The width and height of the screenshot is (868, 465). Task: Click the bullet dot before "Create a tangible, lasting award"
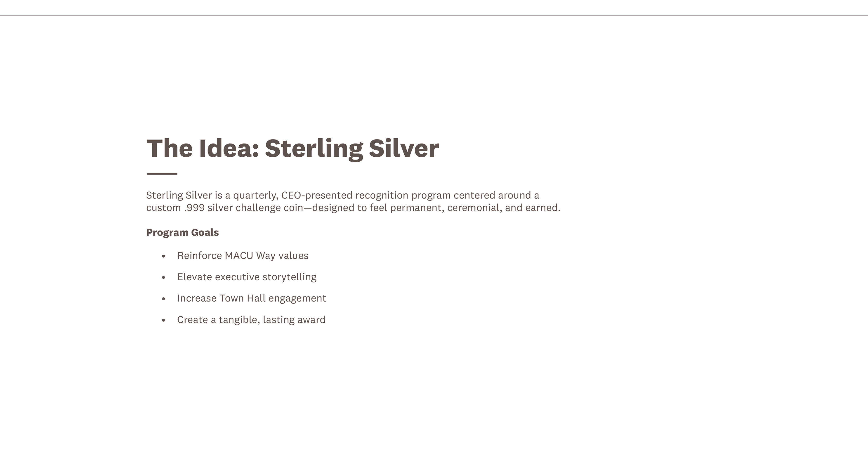(x=164, y=321)
